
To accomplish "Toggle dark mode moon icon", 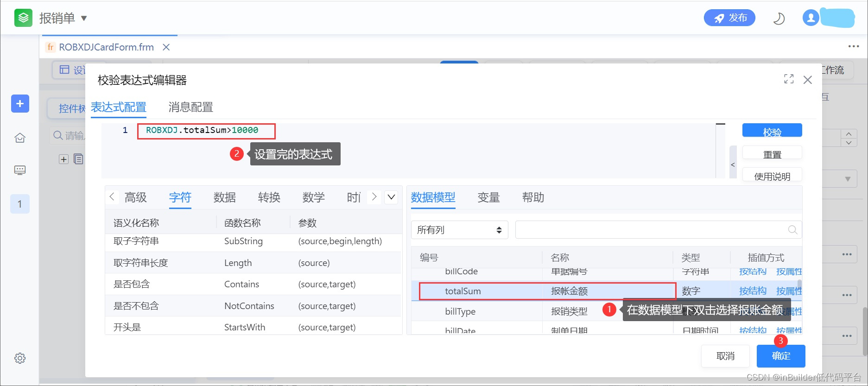I will (x=779, y=19).
